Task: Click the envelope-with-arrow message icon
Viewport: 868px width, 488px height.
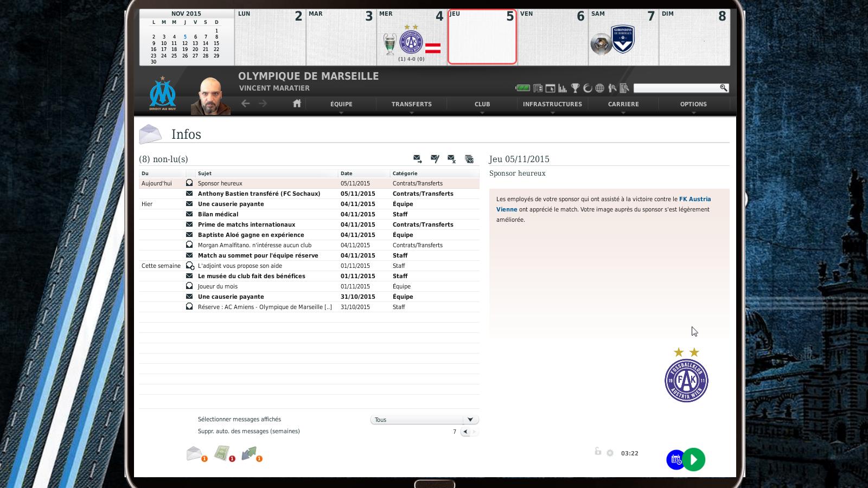Action: click(417, 158)
